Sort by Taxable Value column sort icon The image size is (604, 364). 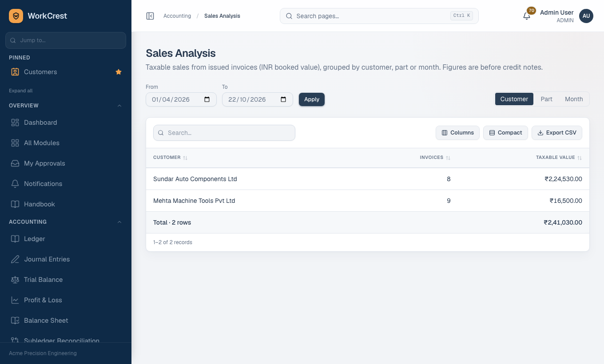pos(580,158)
